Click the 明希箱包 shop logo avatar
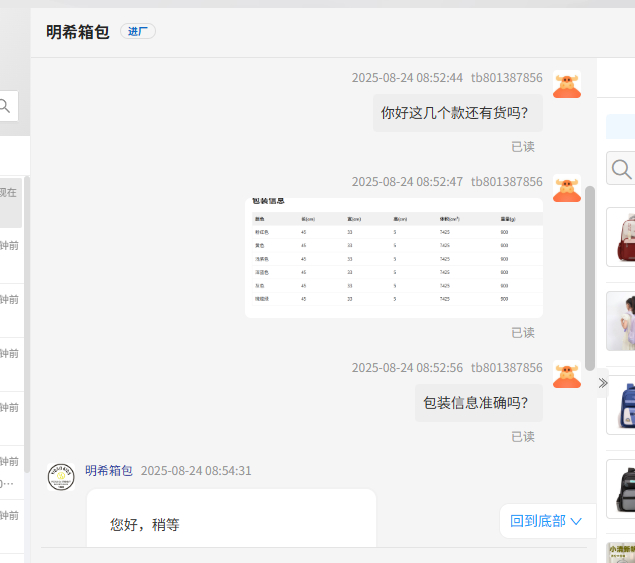This screenshot has height=563, width=635. coord(61,476)
